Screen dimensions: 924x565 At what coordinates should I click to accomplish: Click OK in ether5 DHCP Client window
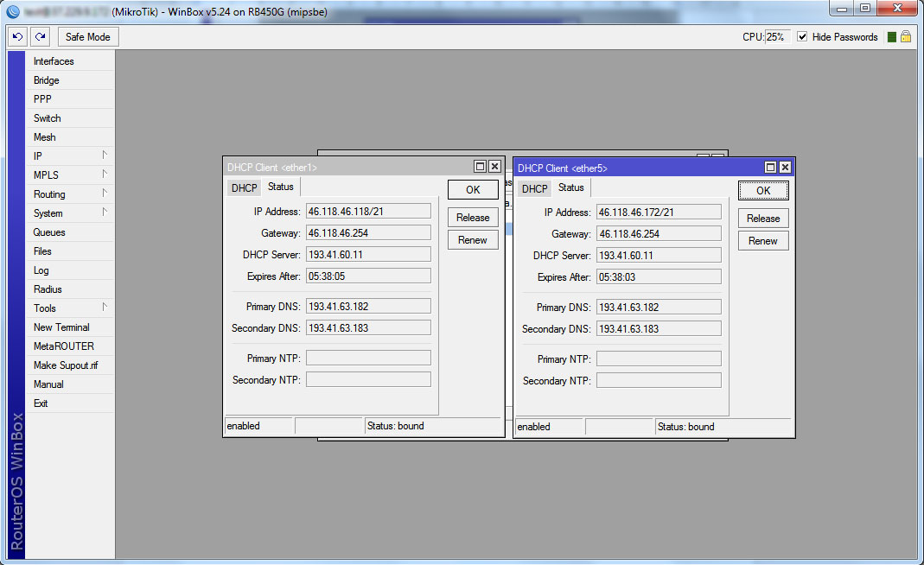point(763,191)
